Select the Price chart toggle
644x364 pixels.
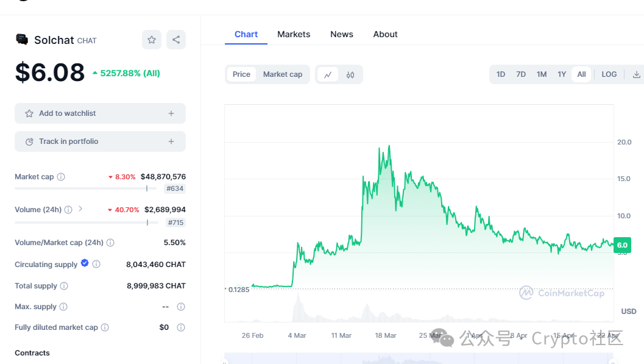click(241, 74)
